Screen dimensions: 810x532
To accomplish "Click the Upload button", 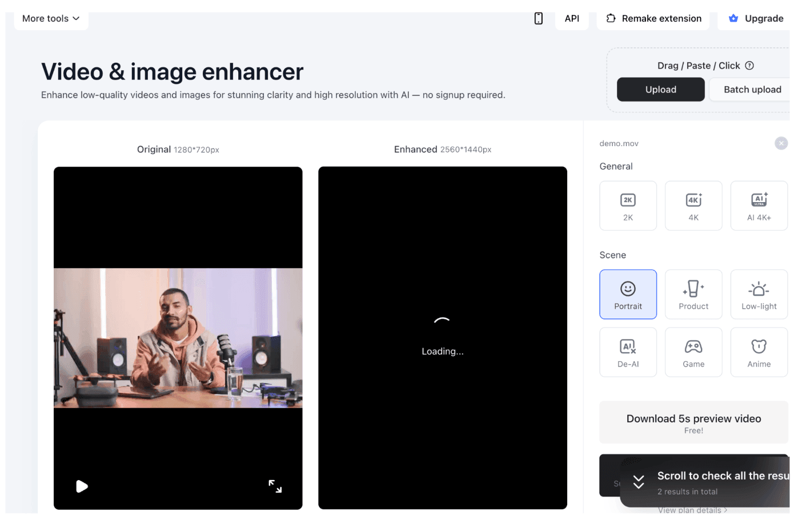I will coord(660,89).
